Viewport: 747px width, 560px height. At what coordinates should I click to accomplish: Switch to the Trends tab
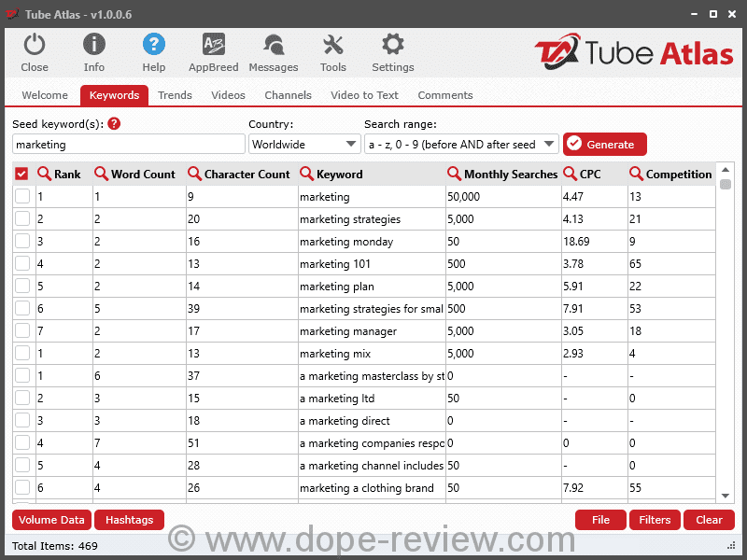(175, 95)
